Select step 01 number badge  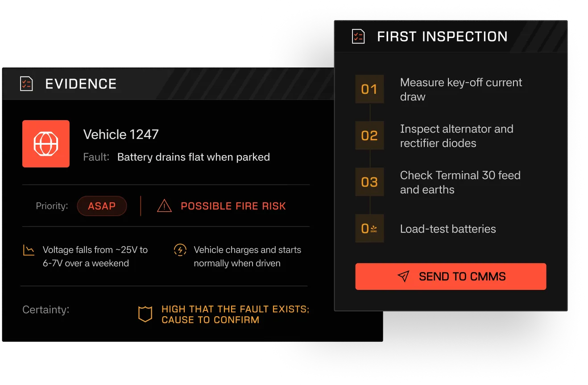pyautogui.click(x=369, y=89)
